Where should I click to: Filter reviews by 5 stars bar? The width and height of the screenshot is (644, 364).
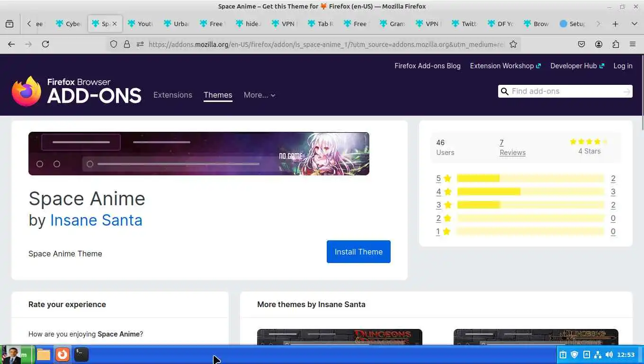click(x=530, y=178)
